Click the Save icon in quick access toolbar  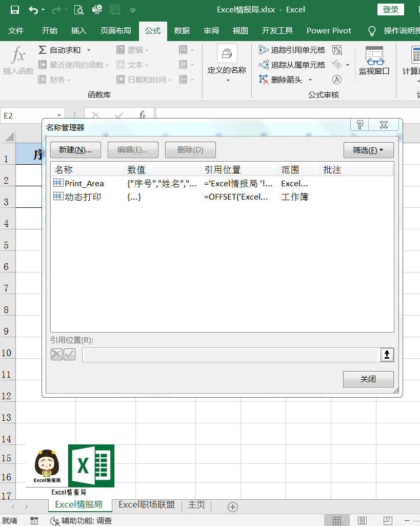(x=15, y=10)
